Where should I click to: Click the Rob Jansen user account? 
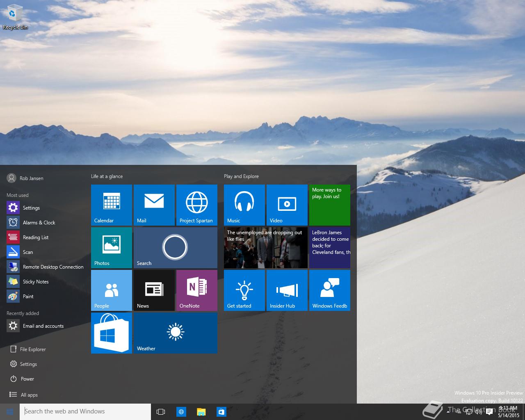(25, 178)
